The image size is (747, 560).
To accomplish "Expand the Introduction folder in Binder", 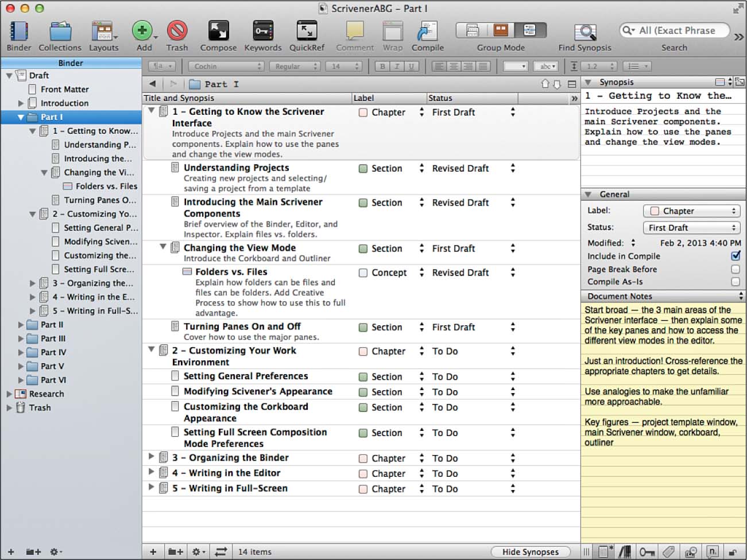I will point(21,103).
